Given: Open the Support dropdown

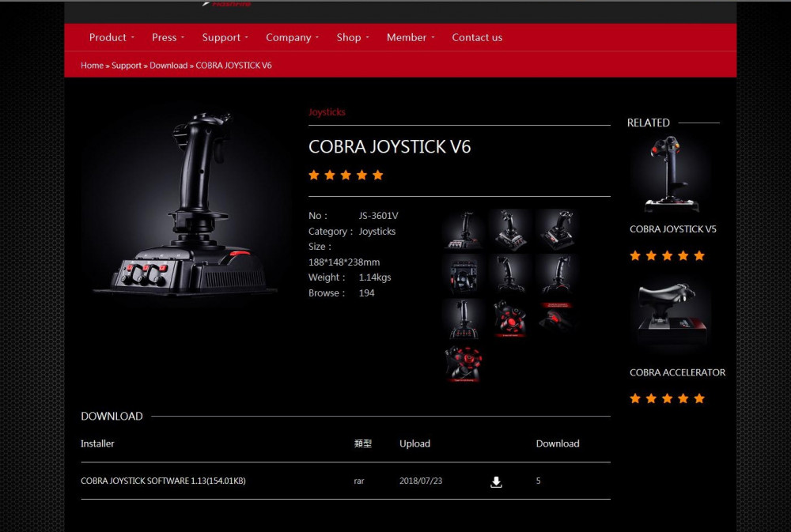Looking at the screenshot, I should pos(223,37).
